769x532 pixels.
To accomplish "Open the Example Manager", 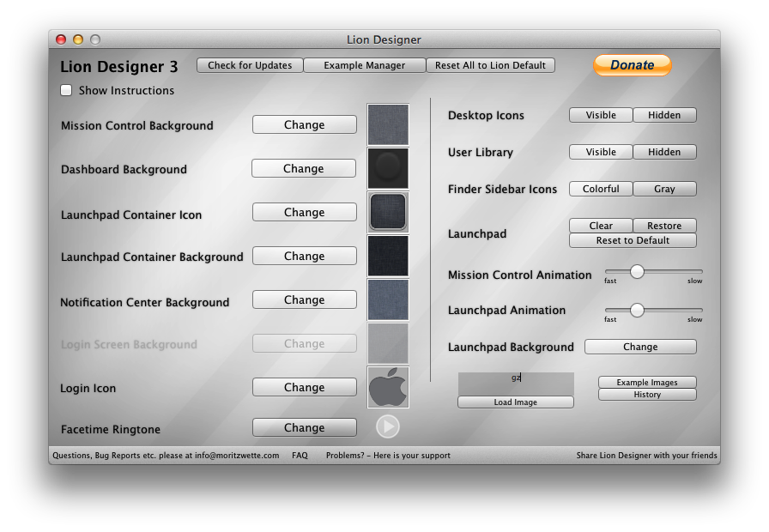I will (365, 65).
